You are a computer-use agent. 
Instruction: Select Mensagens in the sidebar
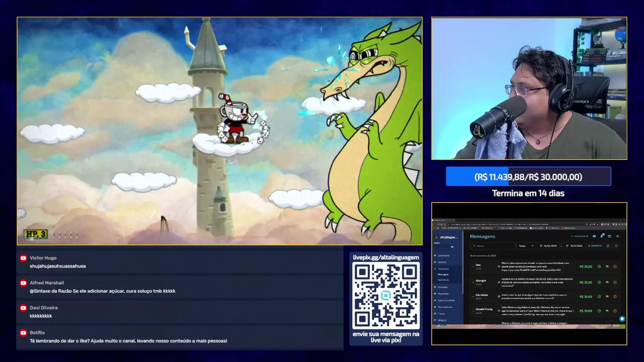pos(443,275)
